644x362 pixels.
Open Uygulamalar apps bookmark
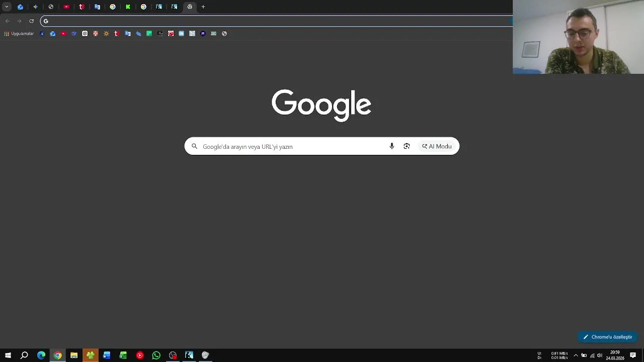point(19,34)
